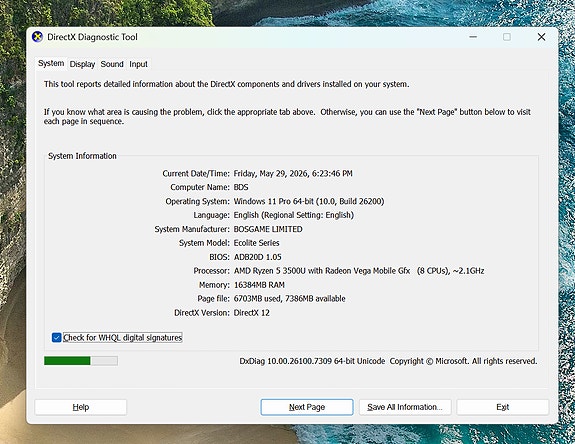This screenshot has height=444, width=575.
Task: Click Save All Information button
Action: pyautogui.click(x=405, y=407)
